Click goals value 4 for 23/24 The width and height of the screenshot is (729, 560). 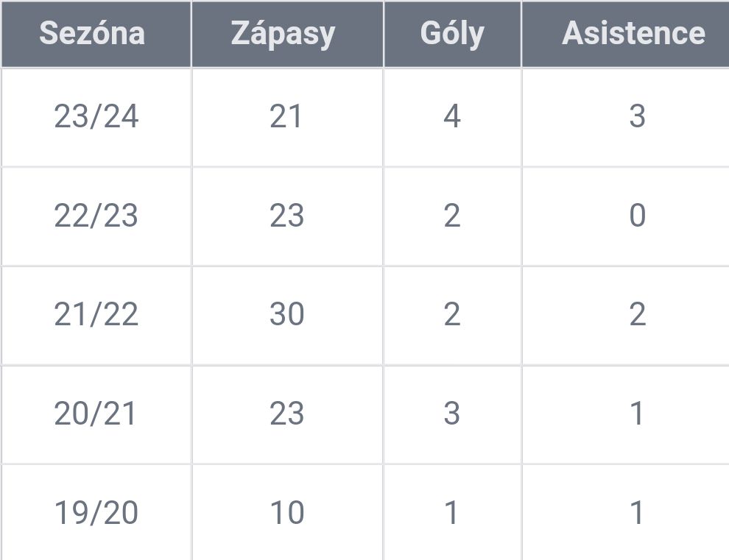pyautogui.click(x=452, y=116)
